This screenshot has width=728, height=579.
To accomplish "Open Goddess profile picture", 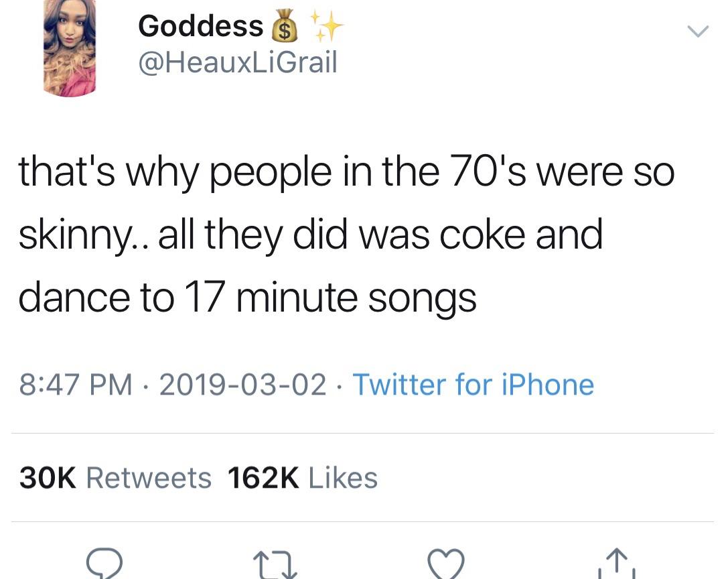I will pos(70,48).
